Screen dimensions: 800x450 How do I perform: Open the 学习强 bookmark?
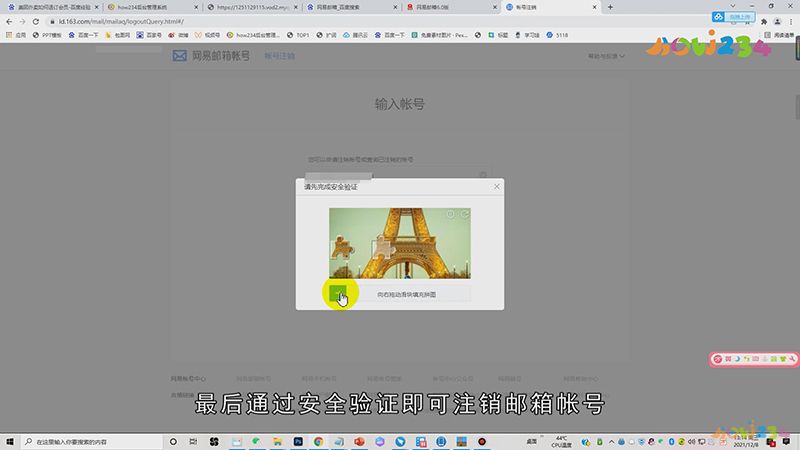(x=527, y=35)
